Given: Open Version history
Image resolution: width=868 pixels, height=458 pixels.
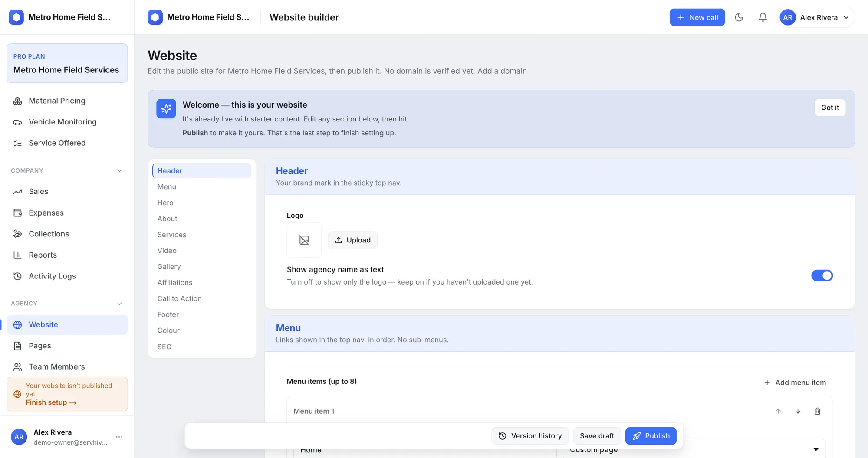Looking at the screenshot, I should 530,436.
